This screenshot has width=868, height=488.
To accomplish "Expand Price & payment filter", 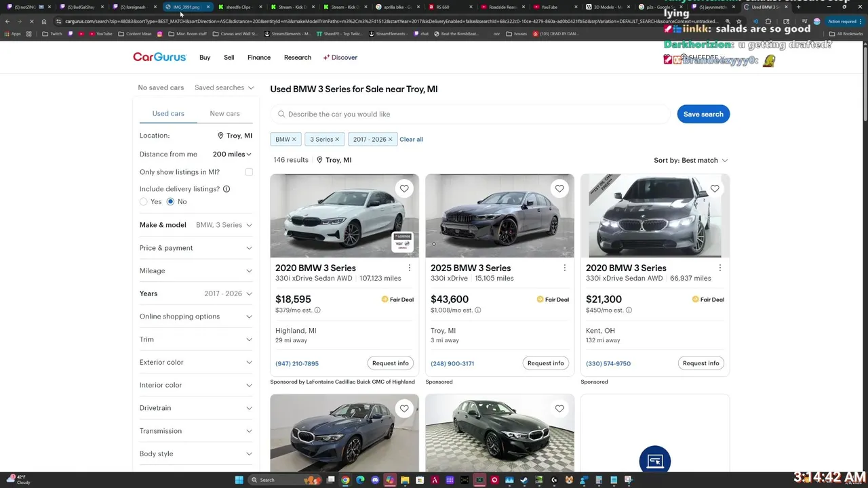I will tap(196, 248).
